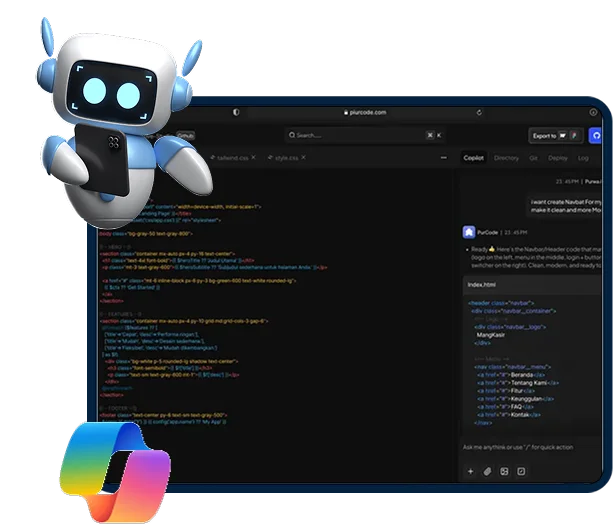Switch to the Copilot tab
Image resolution: width=613 pixels, height=532 pixels.
click(473, 158)
